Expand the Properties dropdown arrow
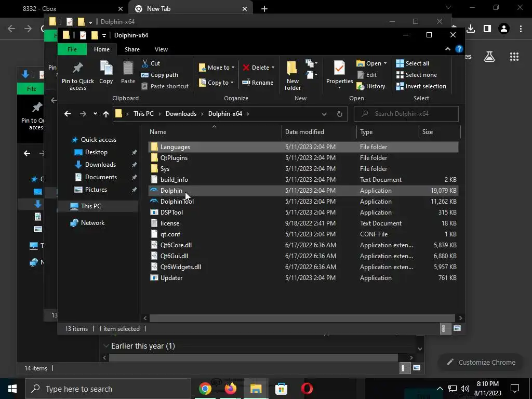Viewport: 532px width, 399px height. 339,87
